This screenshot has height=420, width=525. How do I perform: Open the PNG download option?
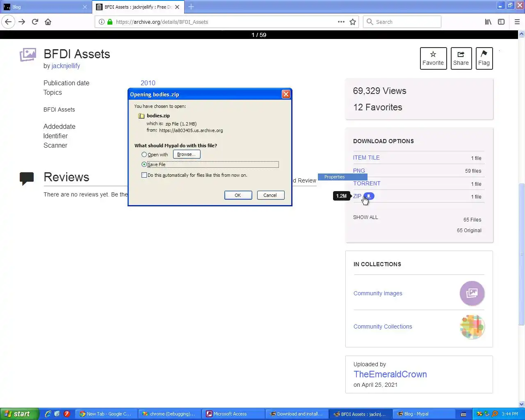tap(359, 171)
